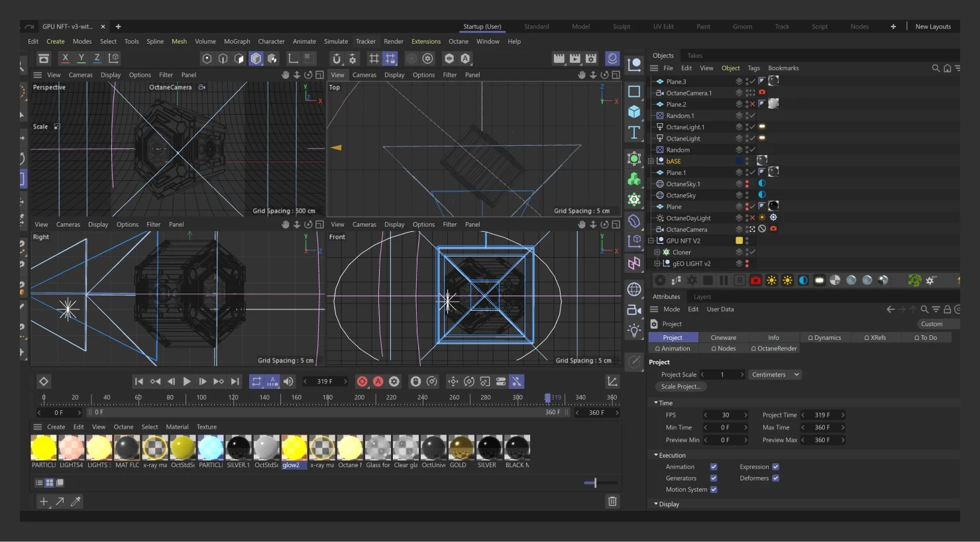Uncheck the Animation execution checkbox
The width and height of the screenshot is (980, 542).
[714, 467]
